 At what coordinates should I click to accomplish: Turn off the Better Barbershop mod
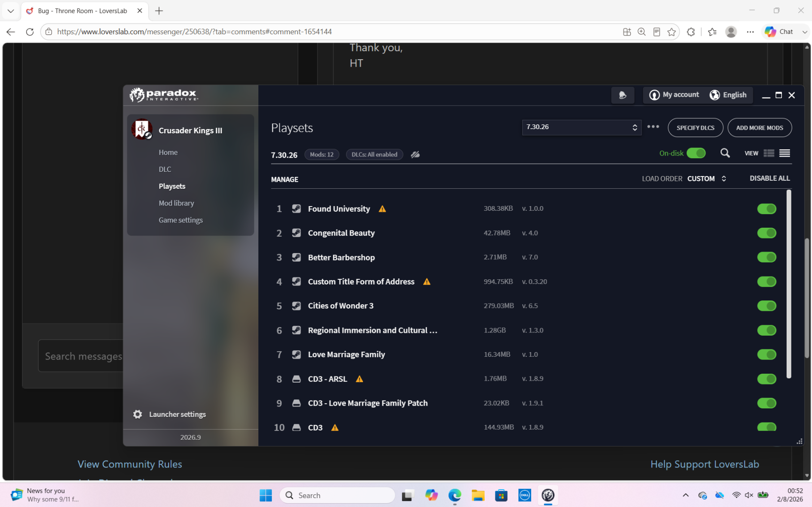point(766,257)
